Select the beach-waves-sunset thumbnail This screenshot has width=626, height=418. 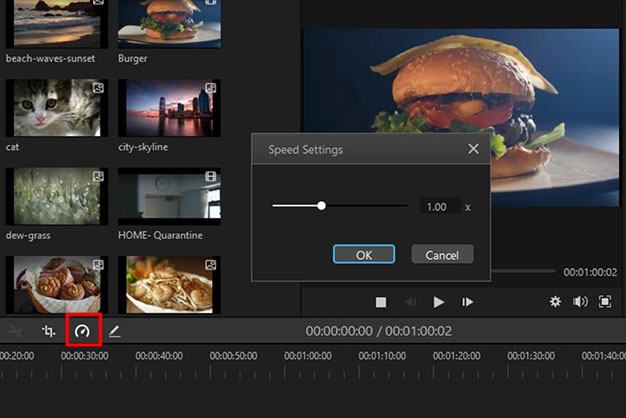(x=57, y=24)
